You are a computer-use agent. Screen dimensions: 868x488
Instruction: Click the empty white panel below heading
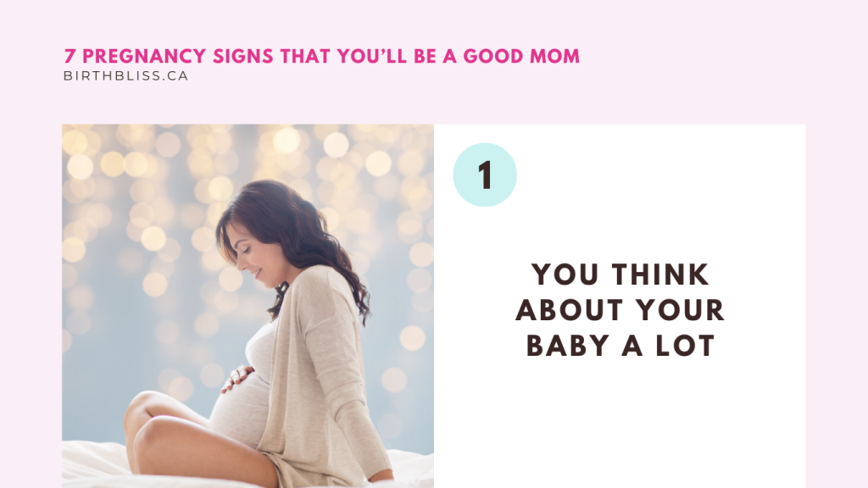coord(620,426)
